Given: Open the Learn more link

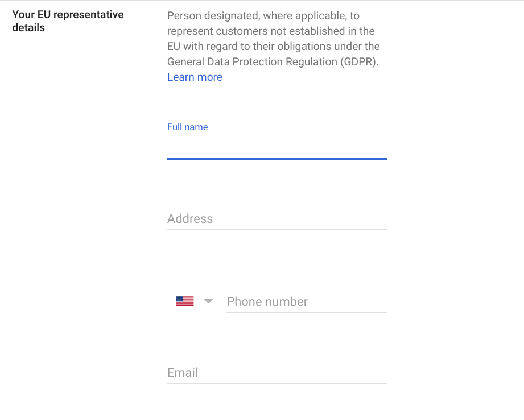Looking at the screenshot, I should 195,77.
